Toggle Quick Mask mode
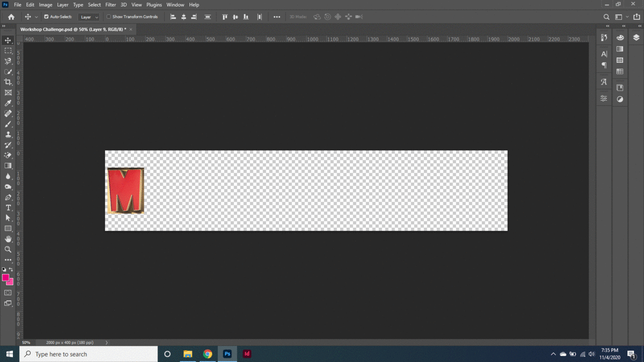The image size is (644, 362). coord(8,293)
